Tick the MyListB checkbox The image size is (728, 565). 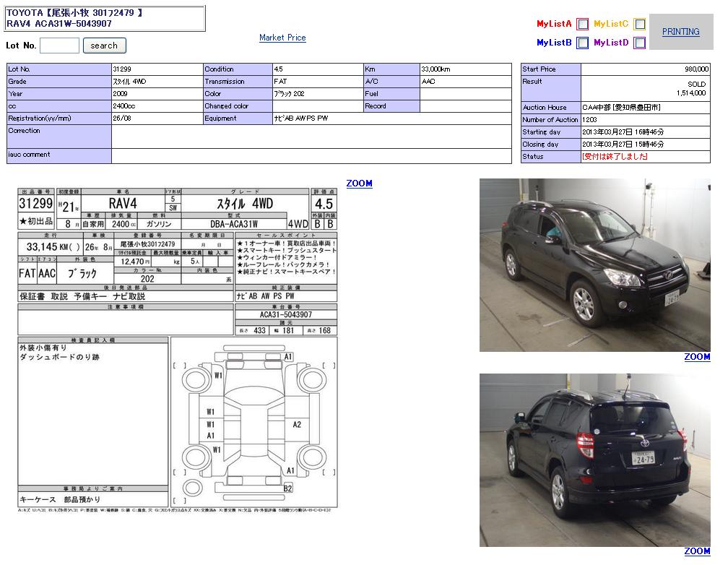(x=582, y=43)
